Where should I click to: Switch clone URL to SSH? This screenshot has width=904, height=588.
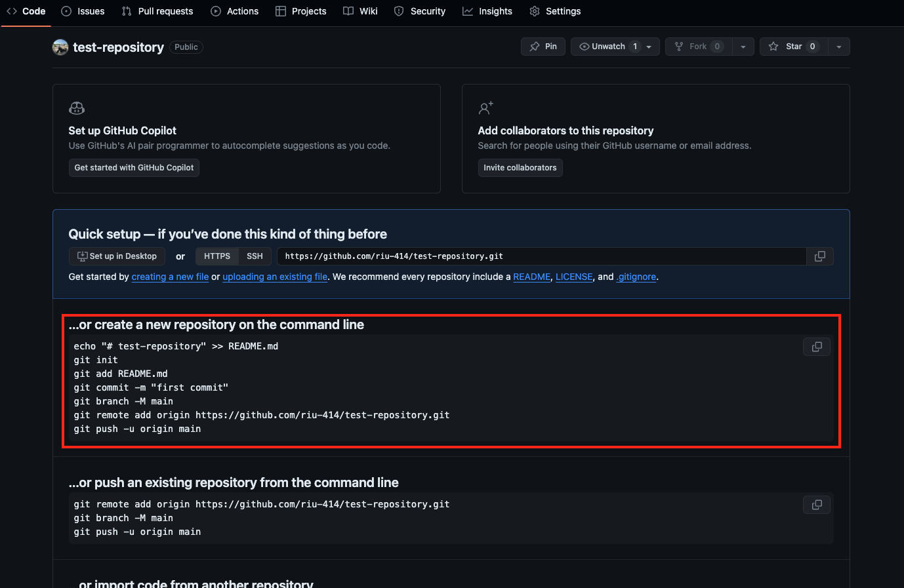pyautogui.click(x=255, y=256)
